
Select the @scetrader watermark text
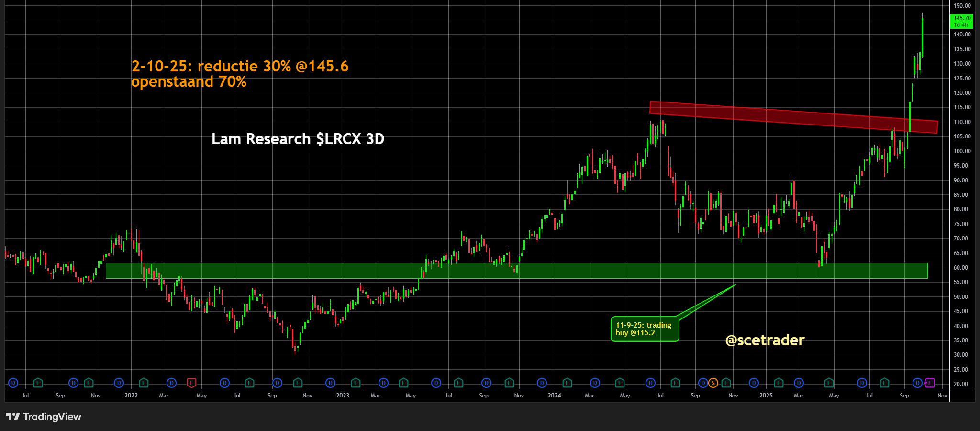click(x=765, y=340)
